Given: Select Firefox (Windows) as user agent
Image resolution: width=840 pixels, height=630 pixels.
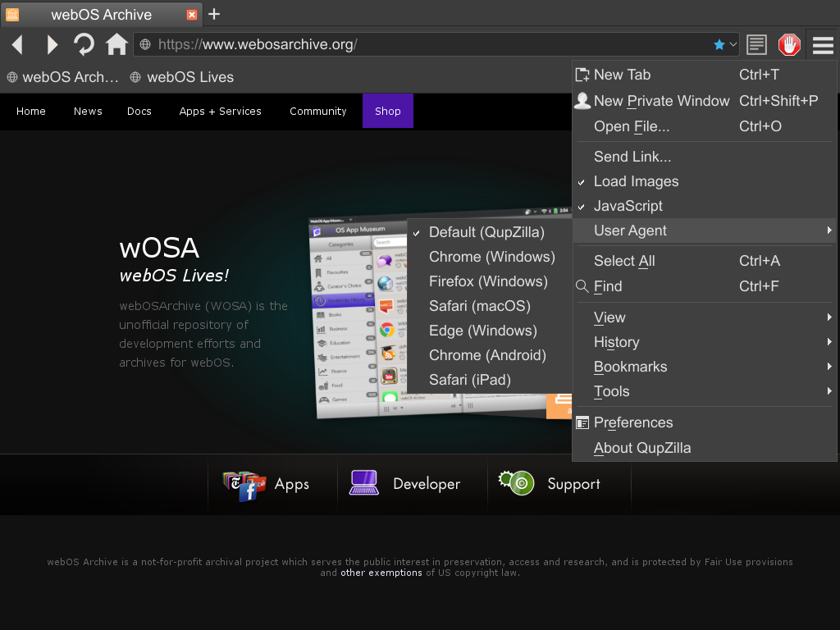Looking at the screenshot, I should 489,281.
